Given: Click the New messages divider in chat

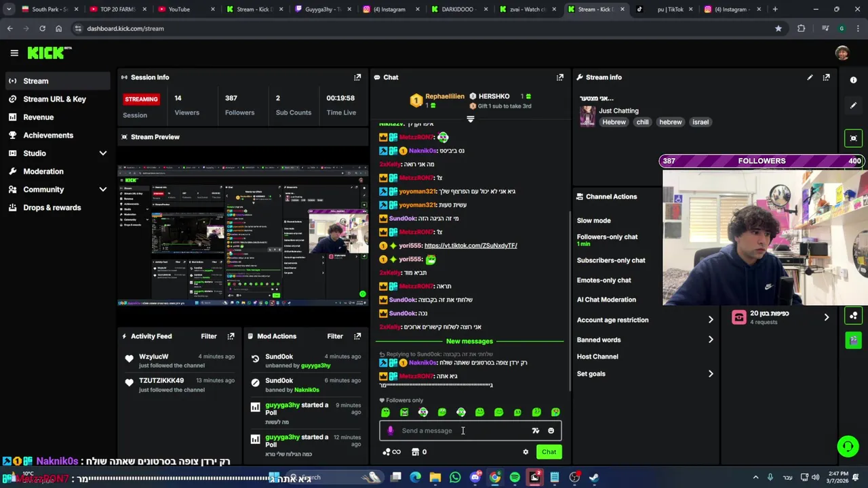Looking at the screenshot, I should 469,342.
